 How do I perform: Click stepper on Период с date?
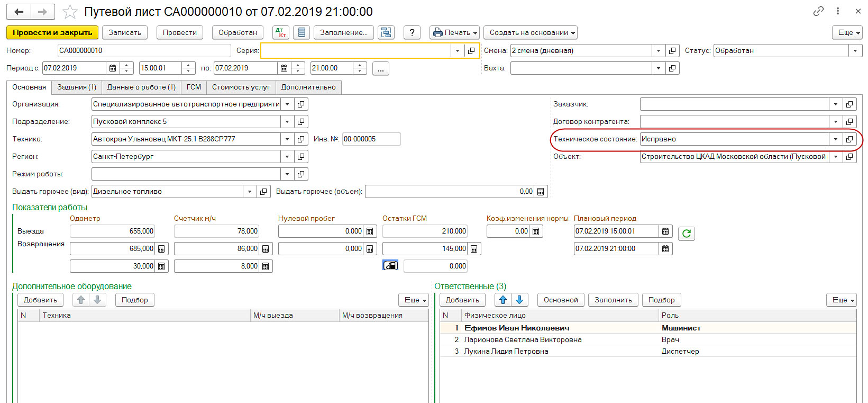pos(126,68)
